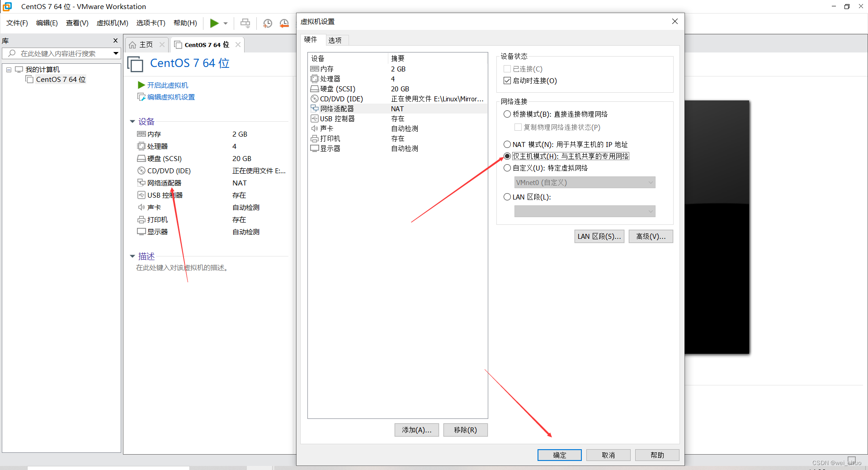Open the library search dropdown arrow
This screenshot has width=868, height=470.
click(116, 53)
